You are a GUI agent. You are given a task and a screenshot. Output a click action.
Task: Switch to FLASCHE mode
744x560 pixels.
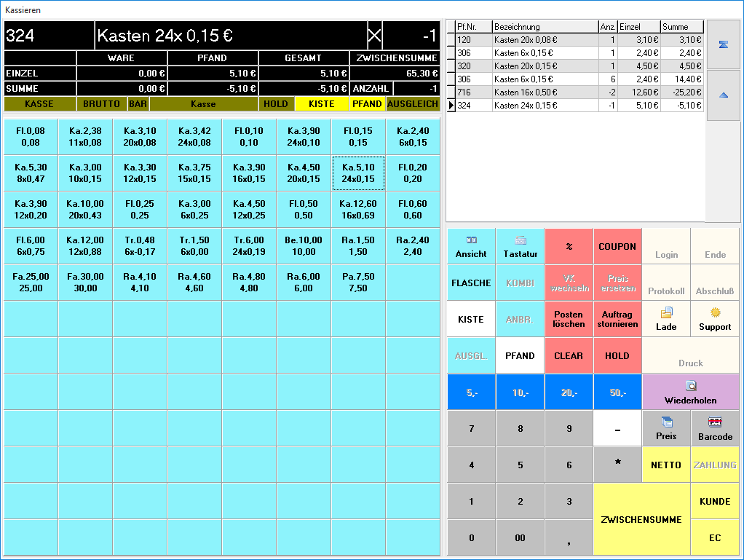tap(471, 283)
